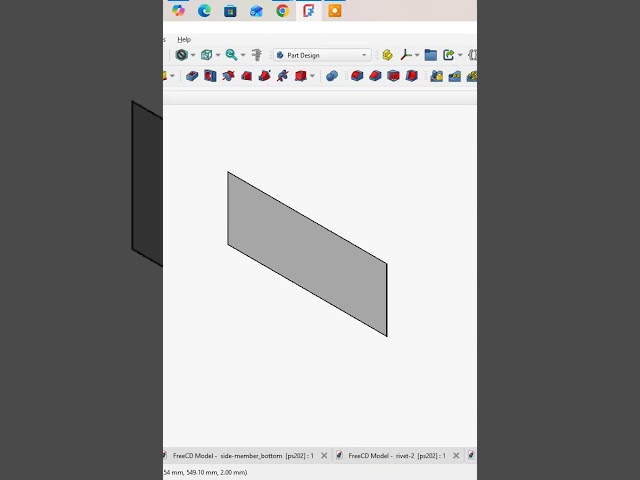Click the create body icon

[387, 55]
